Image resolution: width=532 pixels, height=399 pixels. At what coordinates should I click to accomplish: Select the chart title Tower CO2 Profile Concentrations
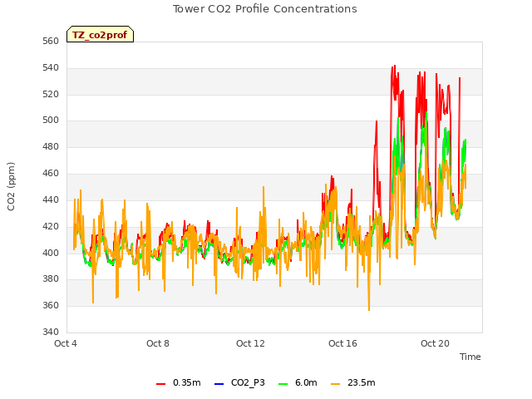[x=265, y=9]
